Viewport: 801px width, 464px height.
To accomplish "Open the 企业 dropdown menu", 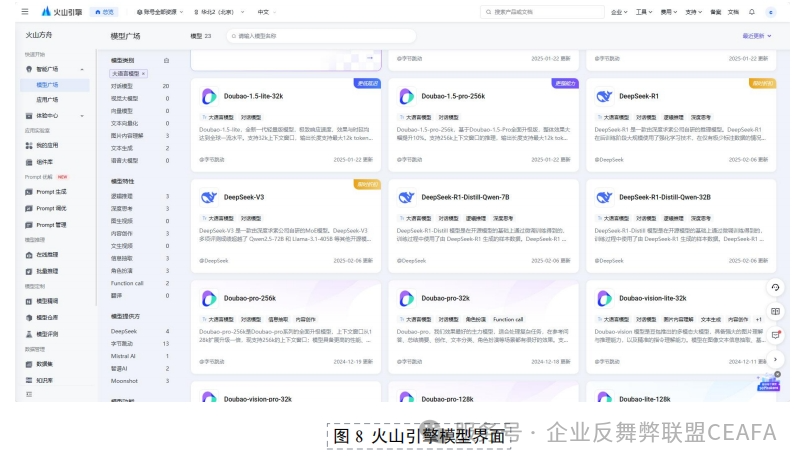I will (x=619, y=12).
